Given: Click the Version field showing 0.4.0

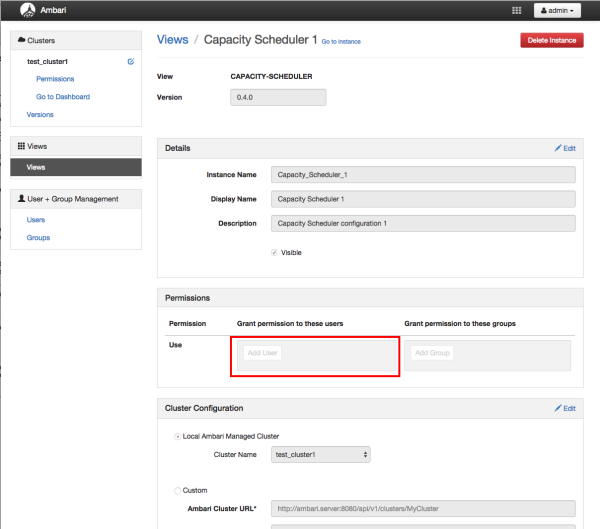Looking at the screenshot, I should (278, 97).
